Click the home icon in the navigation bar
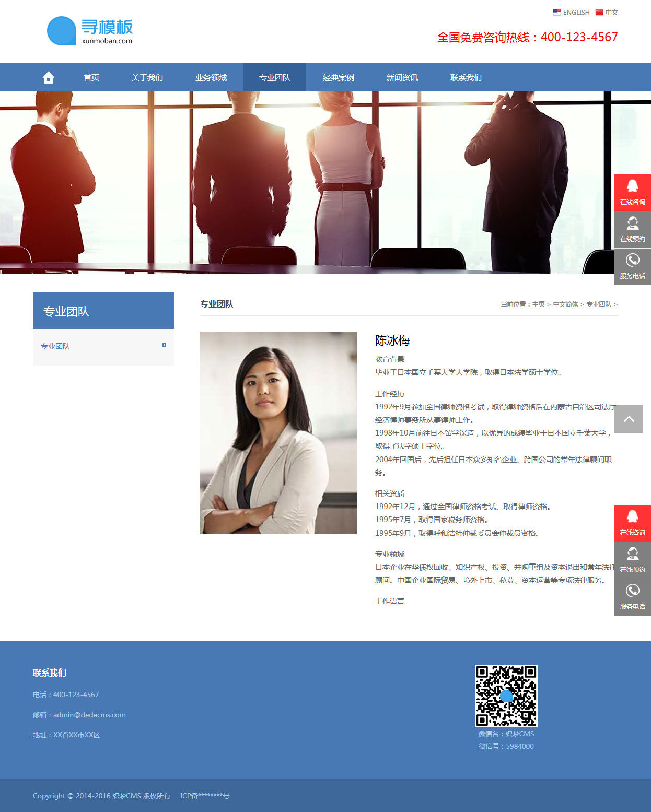This screenshot has height=812, width=651. point(49,77)
